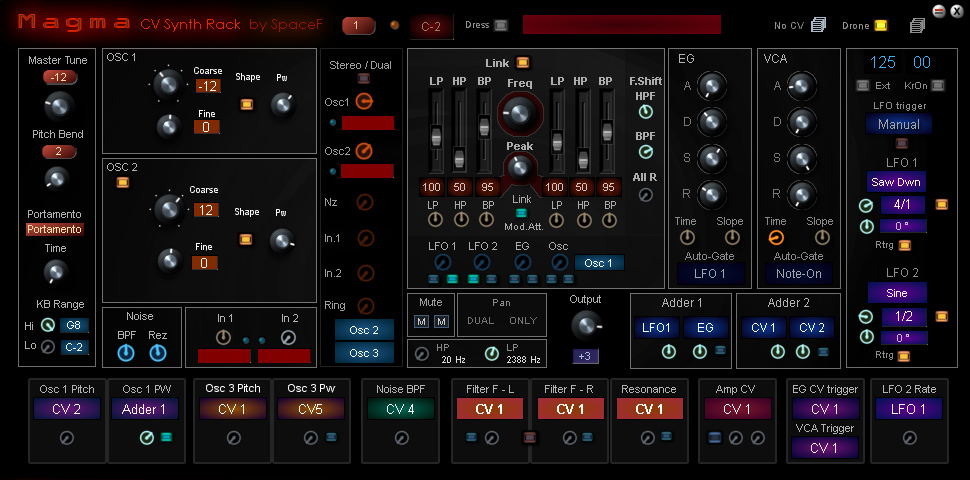The image size is (970, 480).
Task: Click the left LP filter slider
Action: click(436, 136)
